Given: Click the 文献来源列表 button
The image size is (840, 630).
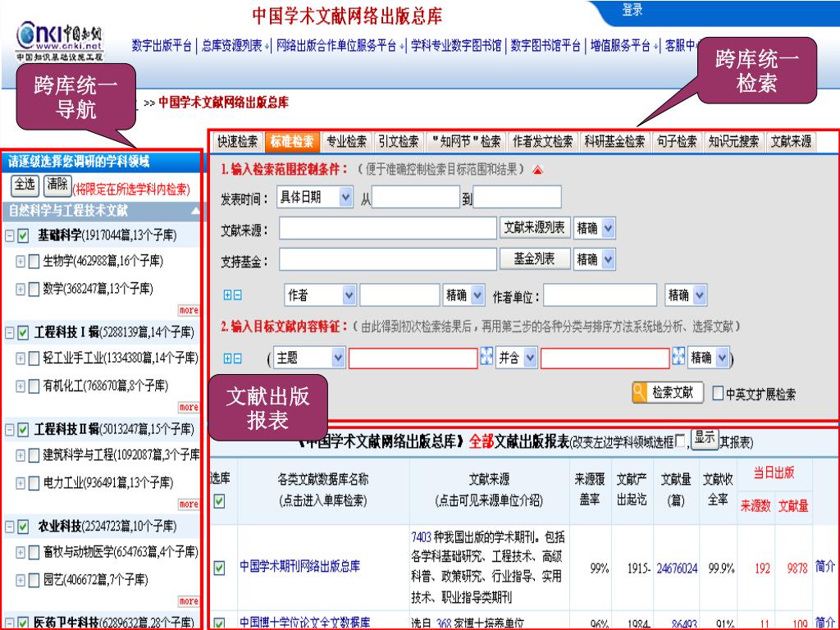Looking at the screenshot, I should pos(535,228).
